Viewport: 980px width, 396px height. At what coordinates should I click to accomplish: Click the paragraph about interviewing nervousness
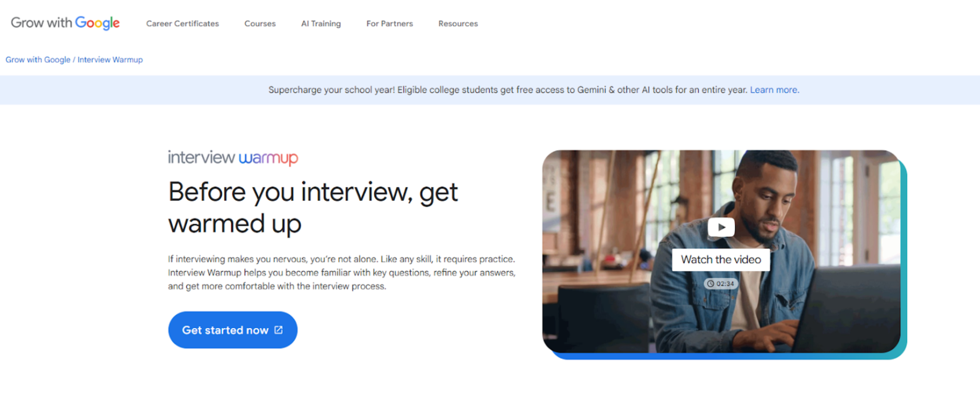tap(342, 272)
